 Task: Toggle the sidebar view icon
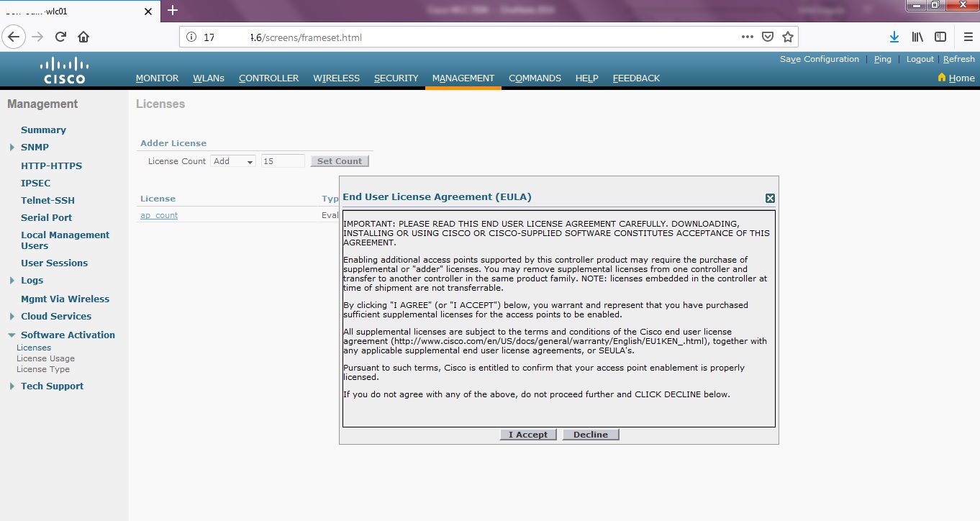(x=940, y=37)
